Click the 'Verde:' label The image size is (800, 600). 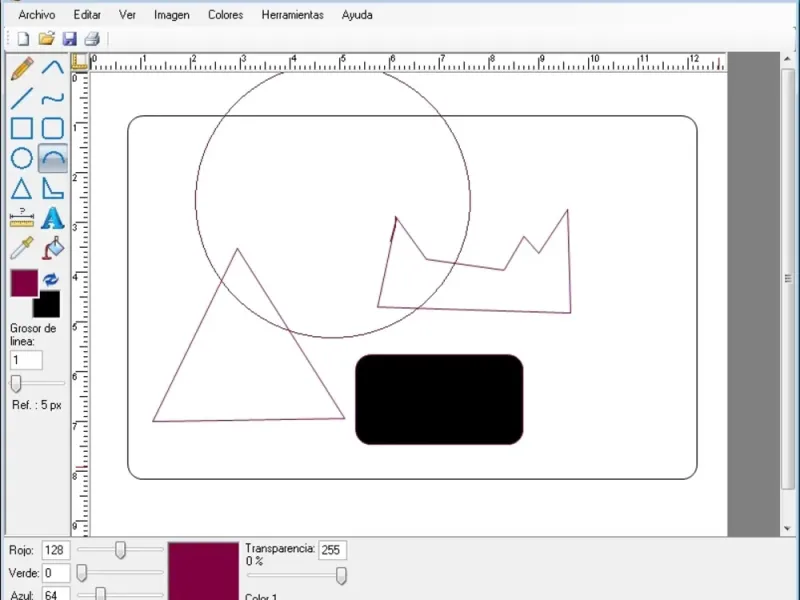coord(24,573)
